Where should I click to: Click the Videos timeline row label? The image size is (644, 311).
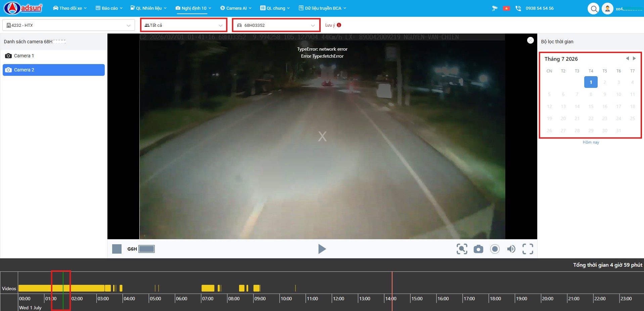click(x=9, y=289)
